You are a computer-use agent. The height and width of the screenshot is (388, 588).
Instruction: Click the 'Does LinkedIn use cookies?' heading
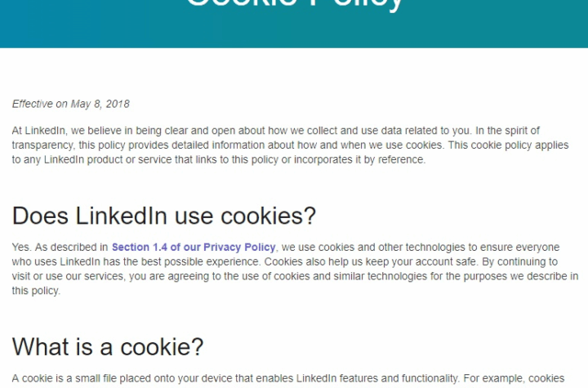pyautogui.click(x=164, y=216)
